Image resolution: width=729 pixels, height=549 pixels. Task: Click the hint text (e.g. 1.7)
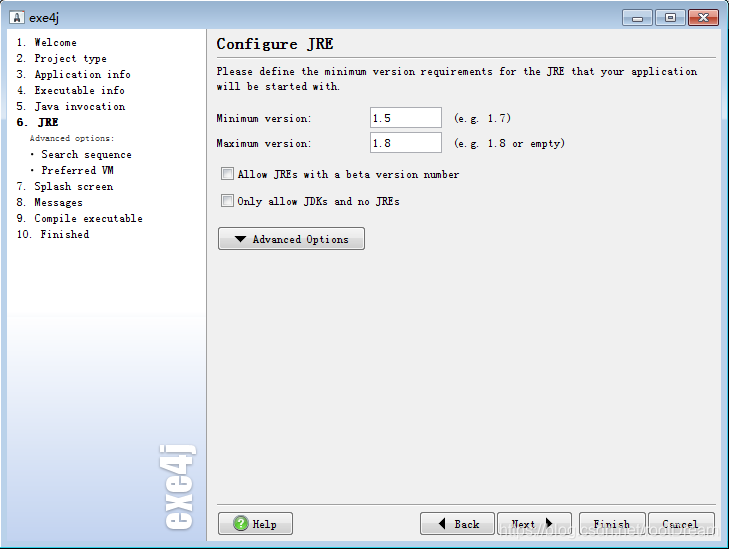tap(483, 119)
